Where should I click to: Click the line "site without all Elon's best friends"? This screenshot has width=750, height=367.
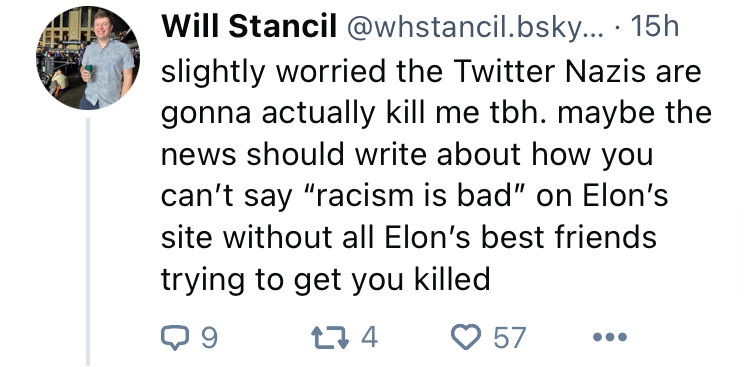pos(409,237)
